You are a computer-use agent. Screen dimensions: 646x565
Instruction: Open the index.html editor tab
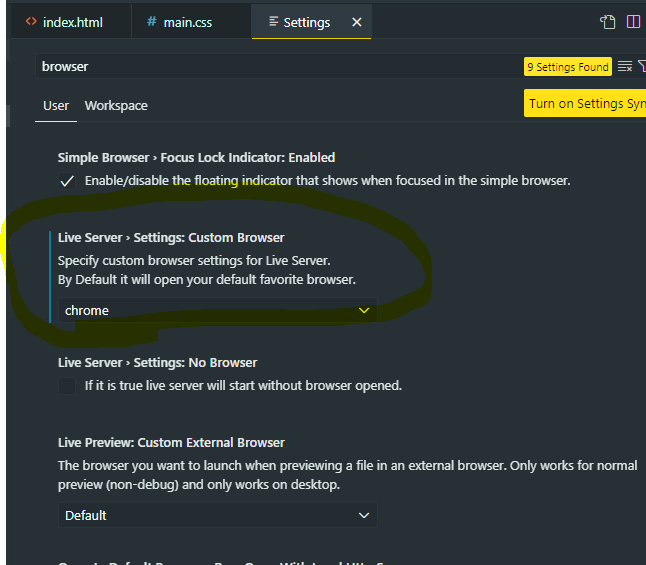tap(70, 22)
